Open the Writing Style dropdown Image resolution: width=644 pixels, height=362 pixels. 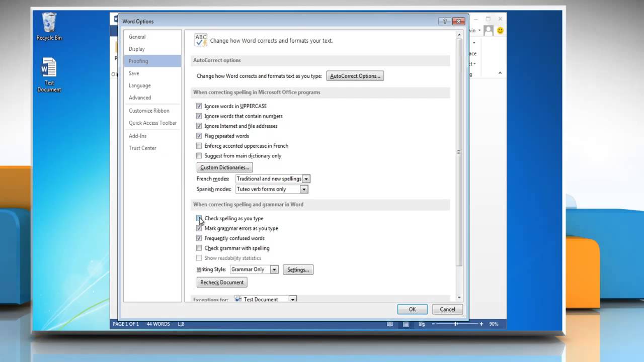(274, 269)
